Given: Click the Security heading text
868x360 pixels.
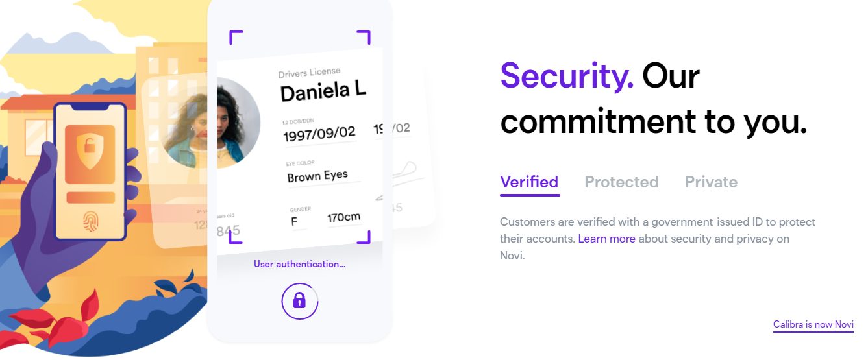Looking at the screenshot, I should [566, 76].
